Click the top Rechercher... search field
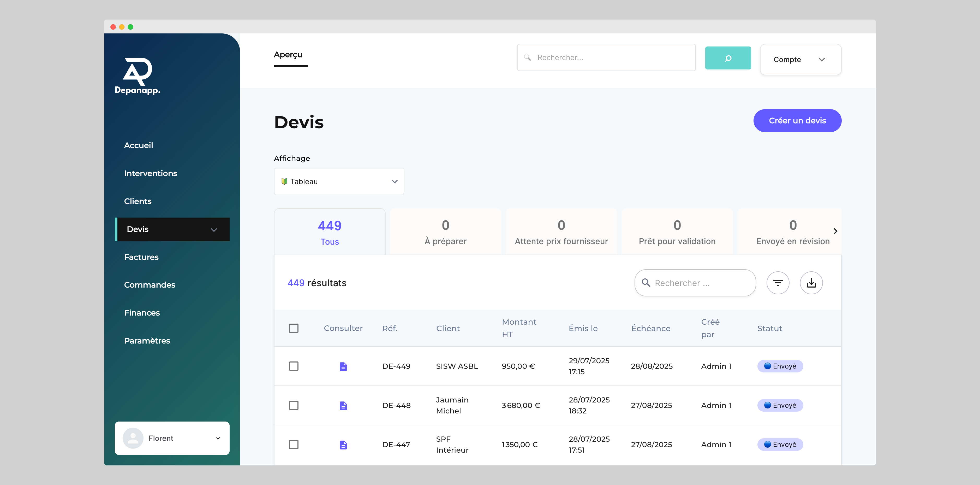 pos(606,57)
